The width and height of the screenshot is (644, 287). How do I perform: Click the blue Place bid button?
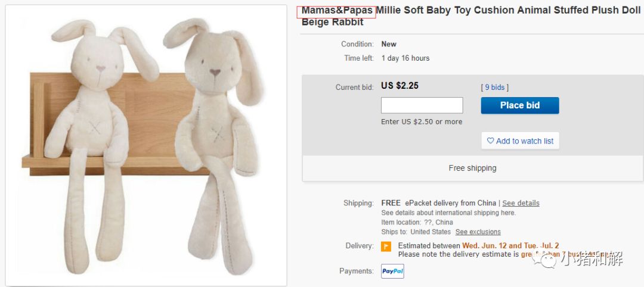click(x=520, y=105)
